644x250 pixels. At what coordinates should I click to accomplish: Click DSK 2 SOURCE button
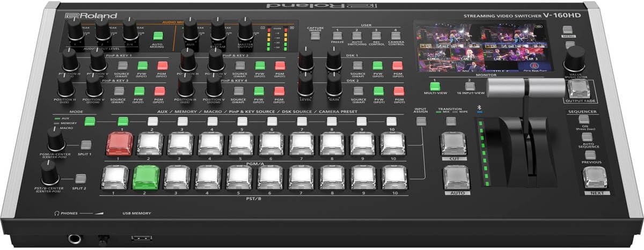[x=358, y=91]
